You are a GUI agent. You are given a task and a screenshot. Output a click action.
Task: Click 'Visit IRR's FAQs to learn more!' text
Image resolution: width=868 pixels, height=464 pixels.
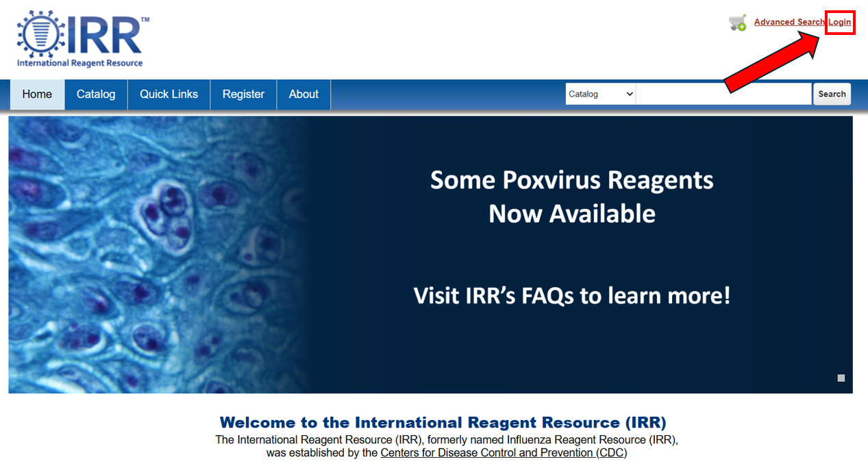[x=572, y=296]
